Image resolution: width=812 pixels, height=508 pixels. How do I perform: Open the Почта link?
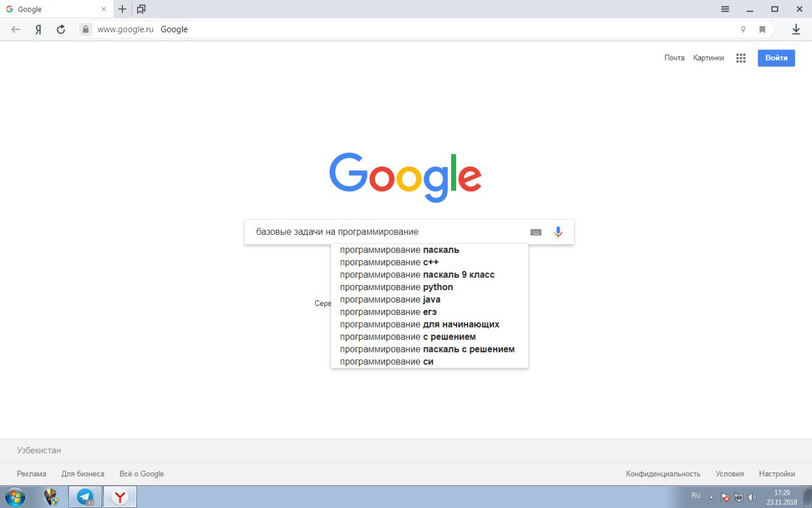pos(674,58)
